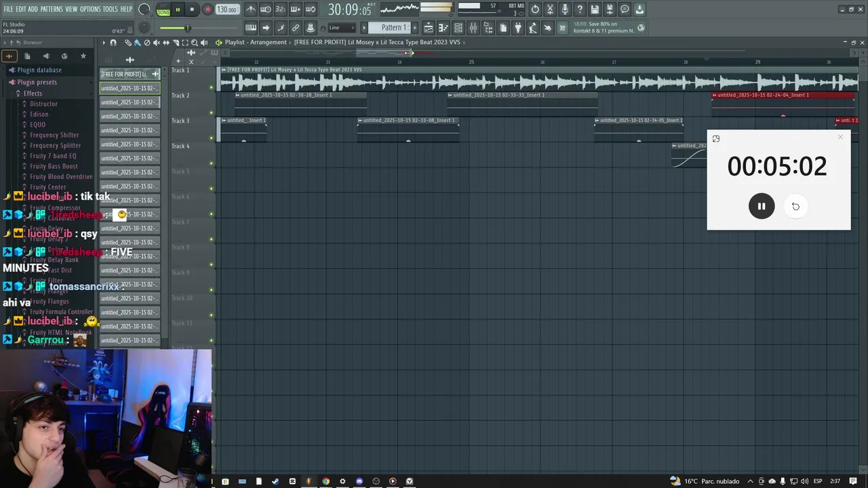
Task: Select FREE FOR PROFIT clip in picker
Action: tap(130, 74)
